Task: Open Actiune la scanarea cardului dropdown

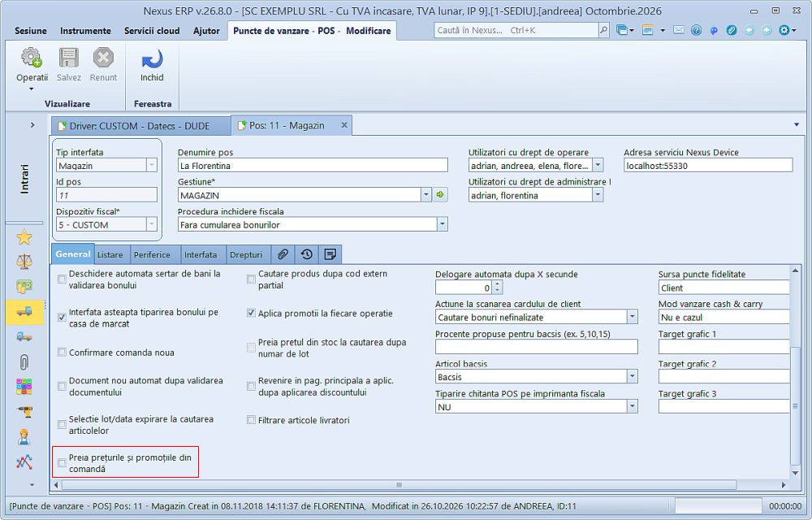Action: pos(632,316)
